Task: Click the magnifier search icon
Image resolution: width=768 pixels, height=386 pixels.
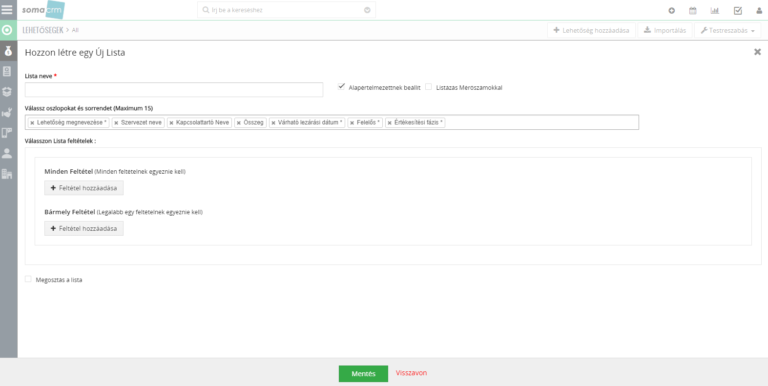Action: coord(206,10)
